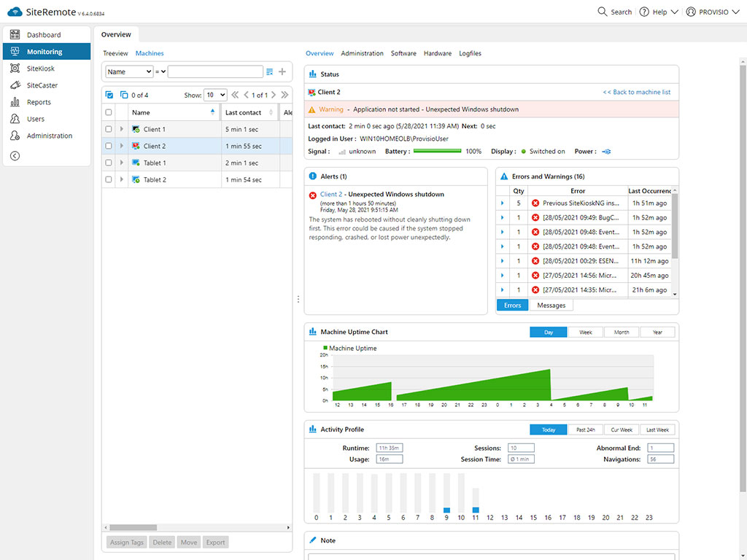Viewport: 747px width, 560px height.
Task: Click the filter value input field
Action: pos(215,71)
